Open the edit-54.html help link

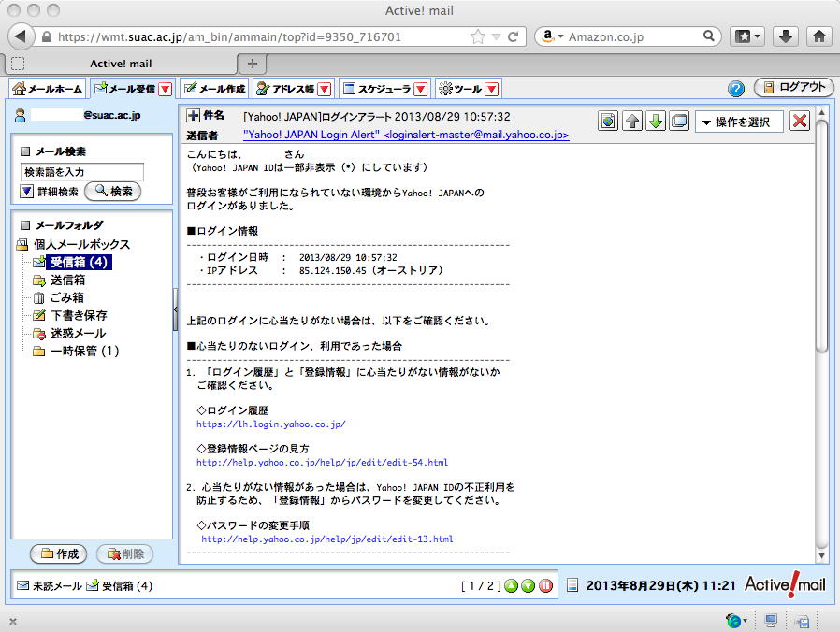322,462
